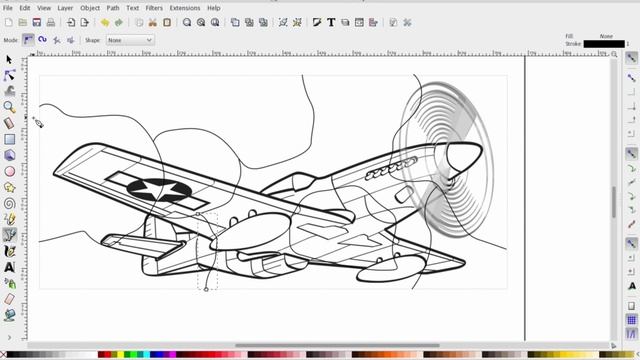Viewport: 640px width, 360px height.
Task: Open the File menu
Action: (x=8, y=8)
